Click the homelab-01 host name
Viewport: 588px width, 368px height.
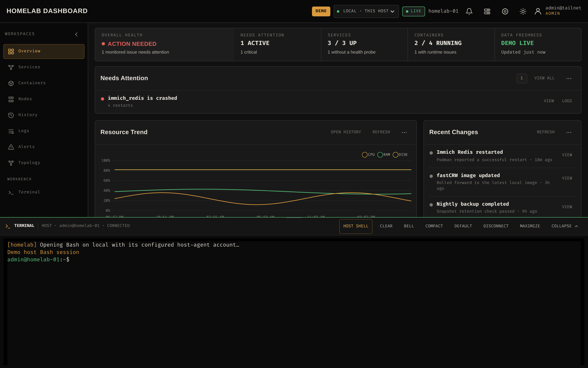(443, 11)
